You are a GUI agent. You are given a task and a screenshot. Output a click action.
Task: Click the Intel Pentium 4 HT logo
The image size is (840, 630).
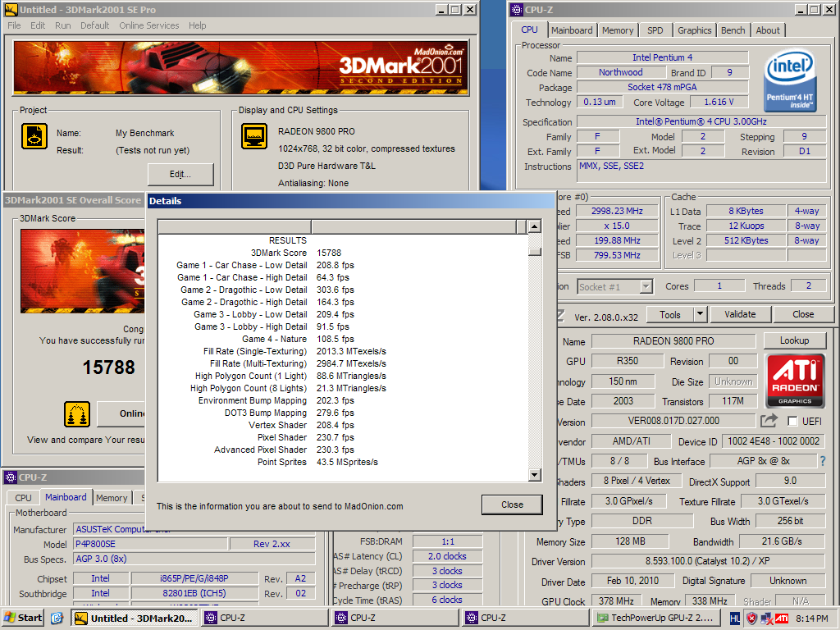point(791,81)
